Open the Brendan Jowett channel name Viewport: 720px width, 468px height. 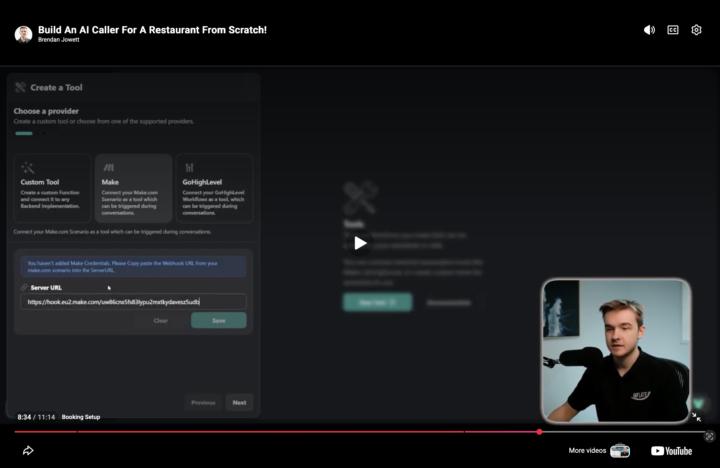[x=58, y=40]
